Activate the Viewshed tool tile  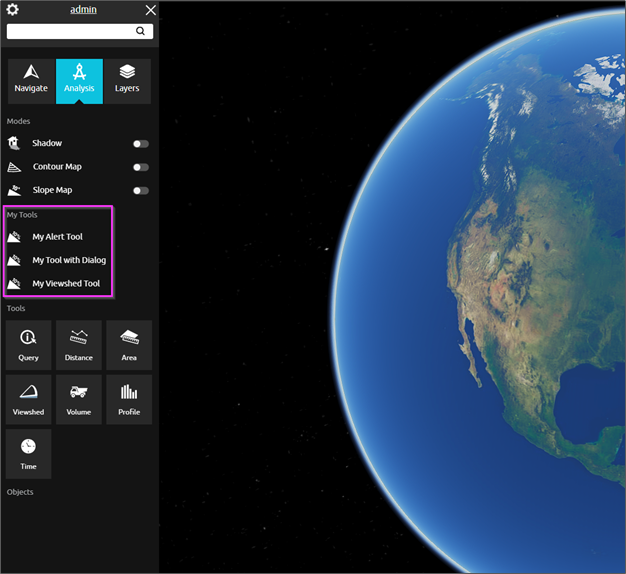point(28,400)
